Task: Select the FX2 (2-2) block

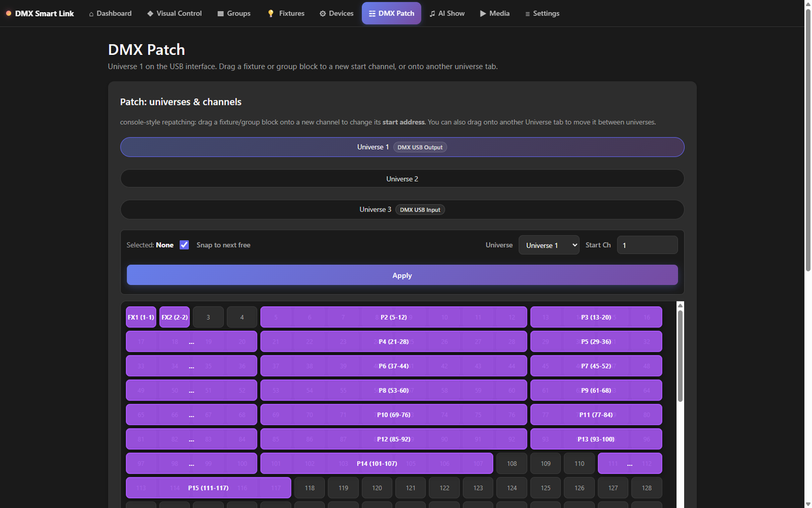Action: click(x=175, y=317)
